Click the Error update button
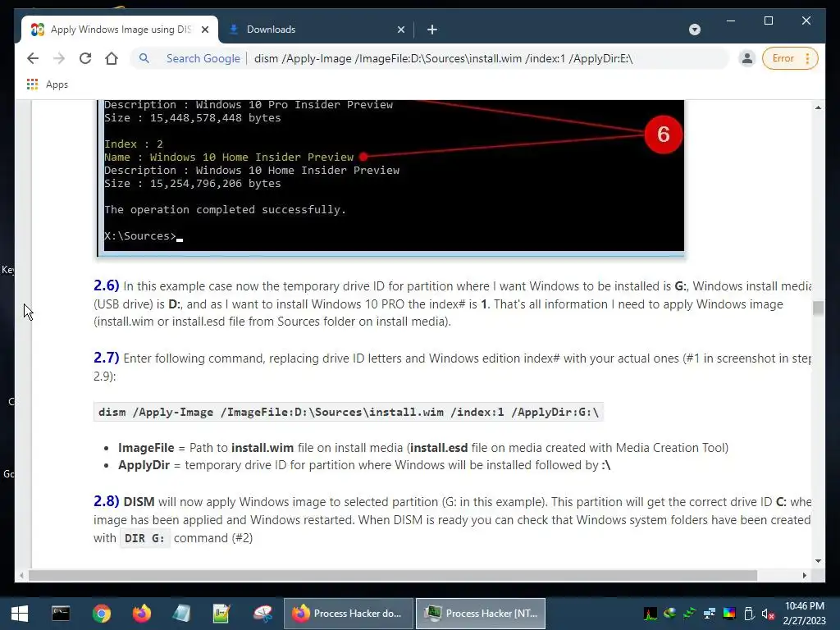Screen dimensions: 840x630 click(790, 58)
